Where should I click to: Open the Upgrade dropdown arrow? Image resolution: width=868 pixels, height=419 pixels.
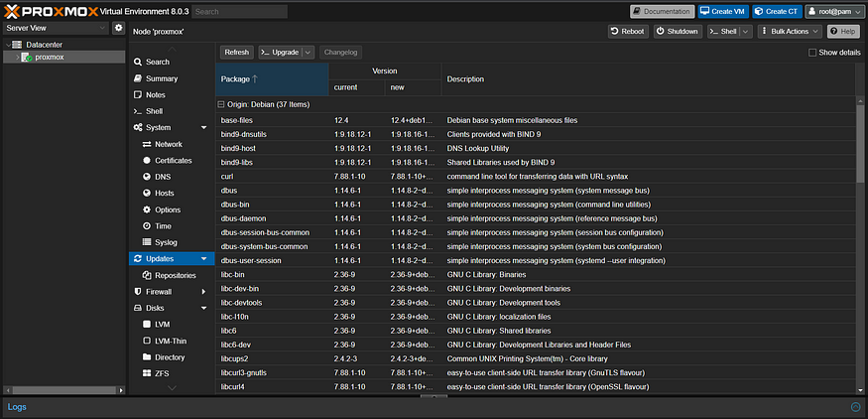click(309, 52)
